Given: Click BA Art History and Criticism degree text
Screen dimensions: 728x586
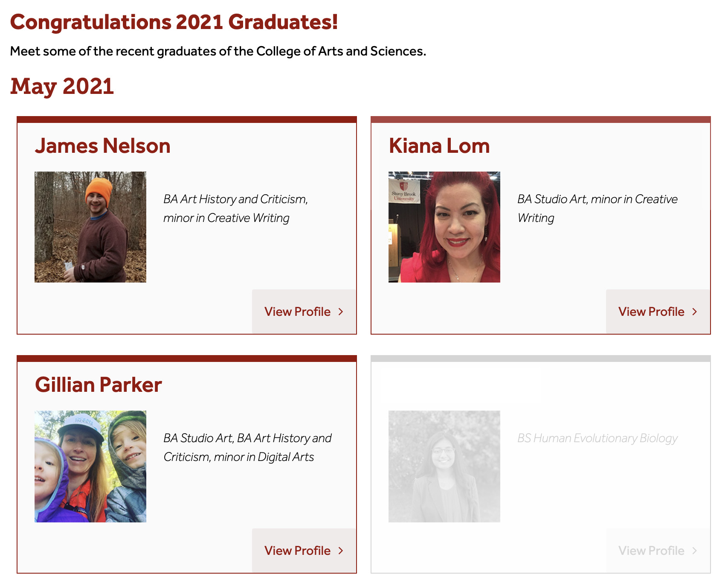Looking at the screenshot, I should point(235,209).
